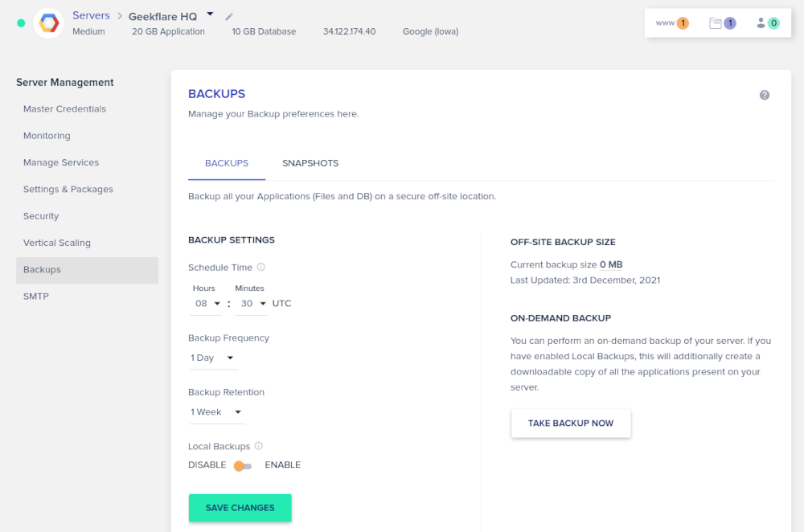Open the www applications counter icon

tap(672, 23)
